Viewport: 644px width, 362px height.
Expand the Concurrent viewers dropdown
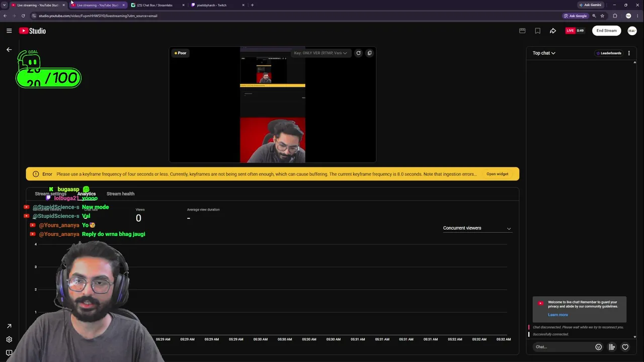coord(476,228)
